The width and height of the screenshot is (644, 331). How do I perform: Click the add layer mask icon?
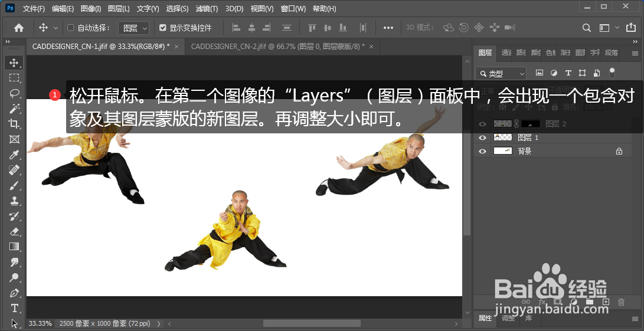click(558, 302)
